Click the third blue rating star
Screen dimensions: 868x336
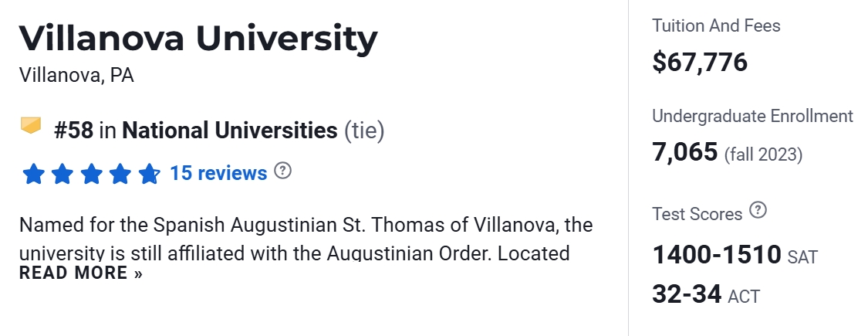pyautogui.click(x=91, y=174)
